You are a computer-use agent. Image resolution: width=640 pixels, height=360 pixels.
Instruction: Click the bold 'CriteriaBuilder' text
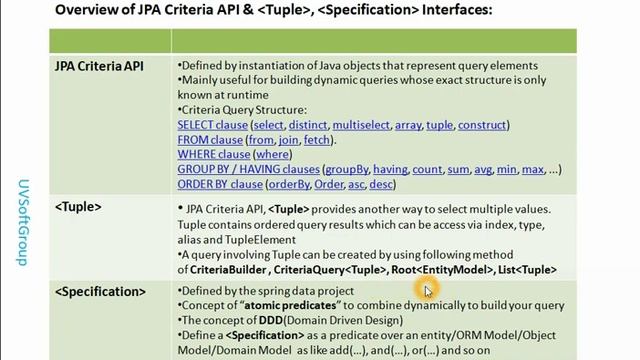click(x=228, y=270)
